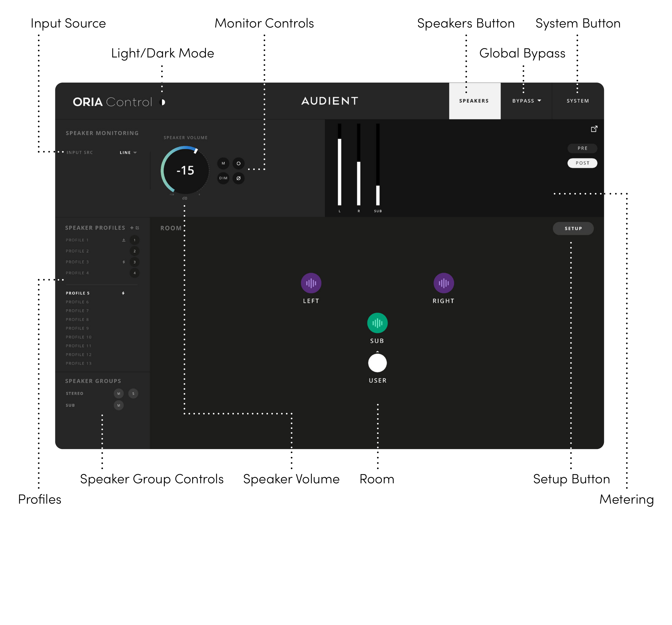Select PROFILE 10 in the list
Screen dimensions: 672x625
tap(79, 337)
